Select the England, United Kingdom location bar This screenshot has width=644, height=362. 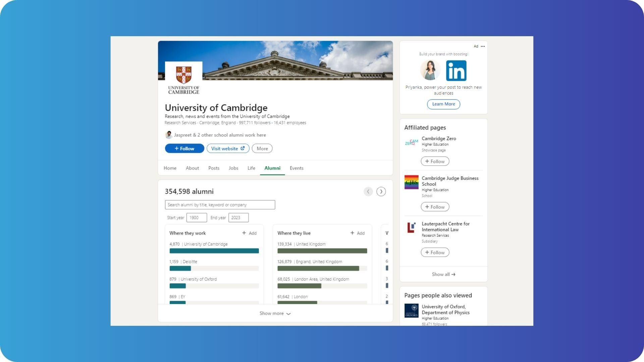[322, 268]
